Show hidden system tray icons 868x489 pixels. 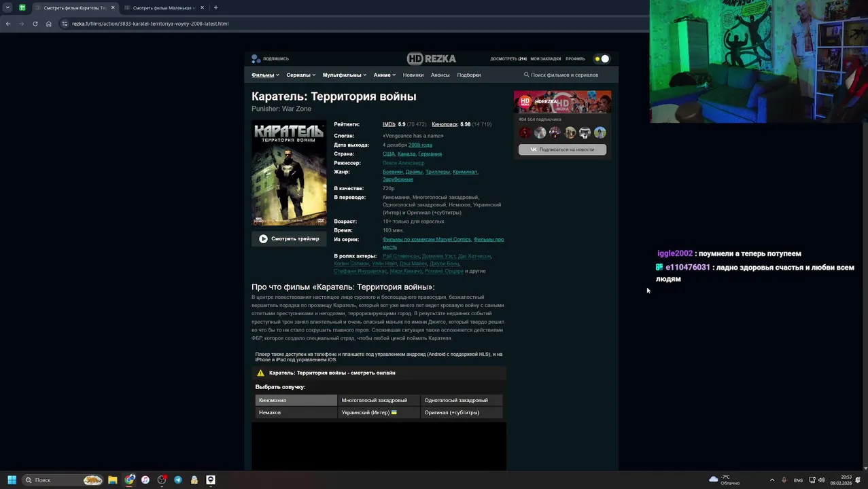coord(771,480)
